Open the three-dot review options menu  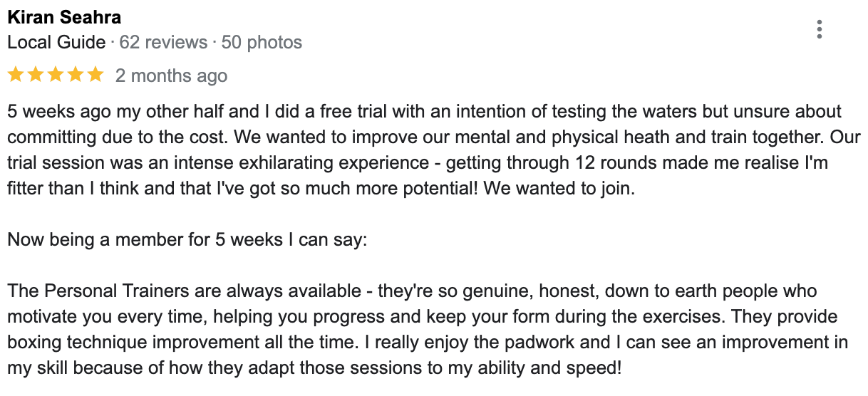pyautogui.click(x=820, y=29)
